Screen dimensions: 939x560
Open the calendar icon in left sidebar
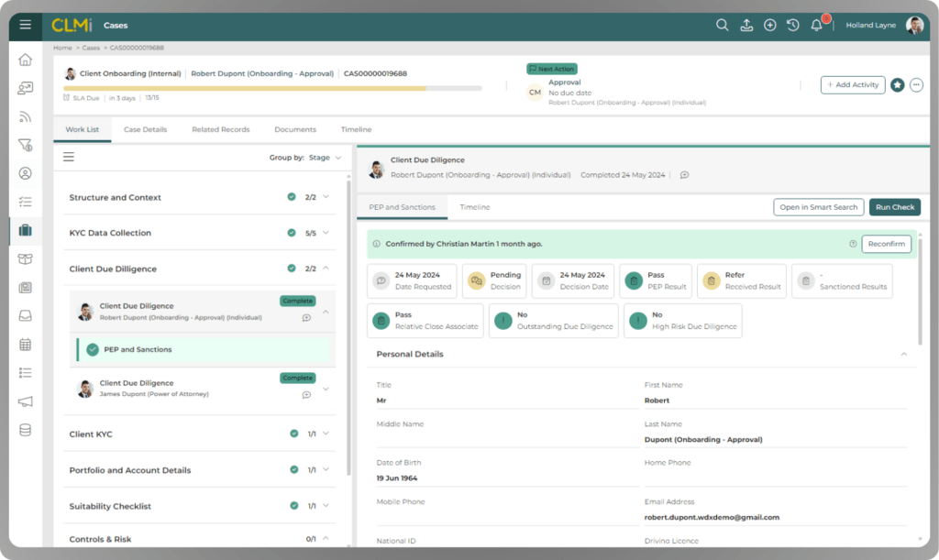point(25,345)
